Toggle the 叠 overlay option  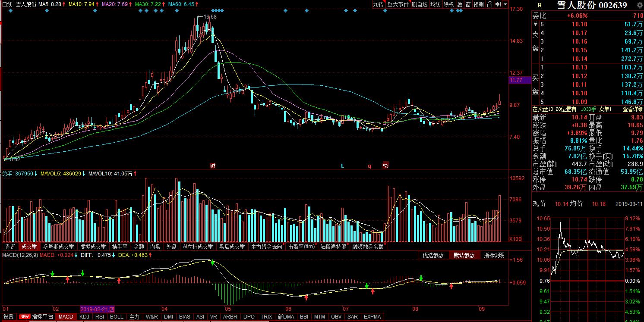[460, 4]
